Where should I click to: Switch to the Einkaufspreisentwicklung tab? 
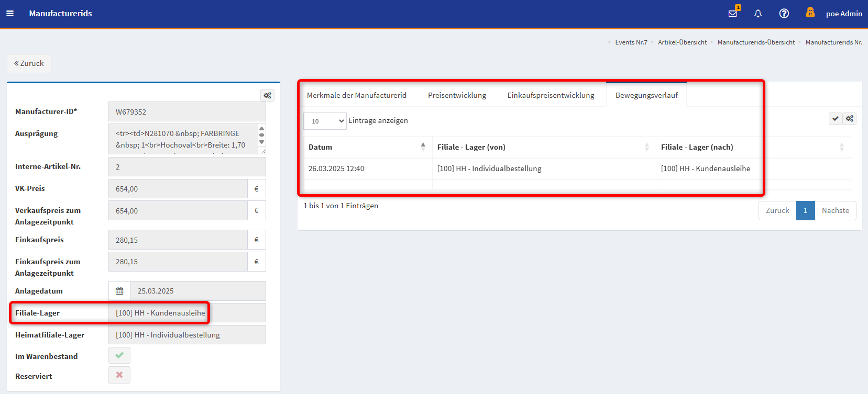551,95
